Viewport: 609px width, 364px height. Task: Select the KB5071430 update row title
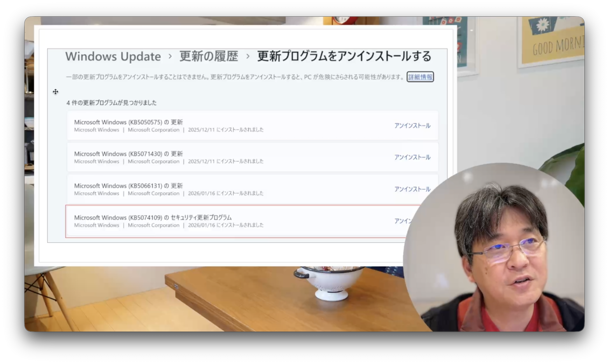pos(128,154)
